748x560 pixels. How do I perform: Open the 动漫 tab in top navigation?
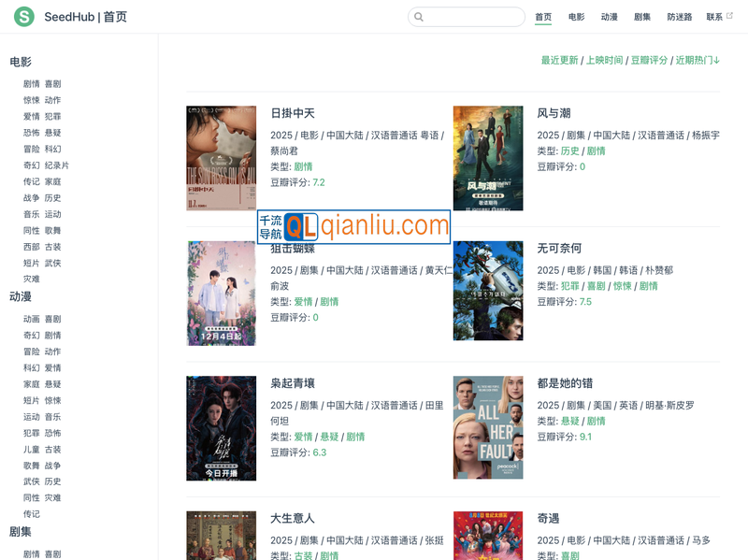pos(609,17)
